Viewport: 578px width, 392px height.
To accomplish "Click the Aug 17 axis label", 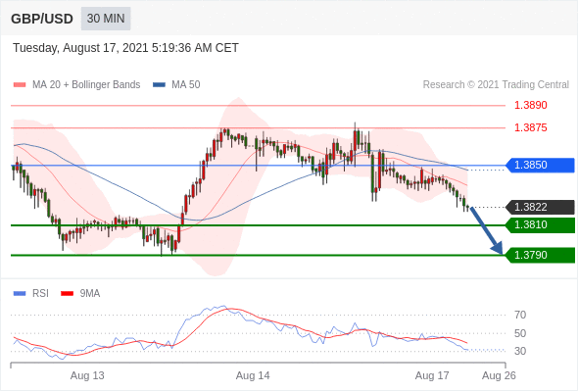I will 432,375.
